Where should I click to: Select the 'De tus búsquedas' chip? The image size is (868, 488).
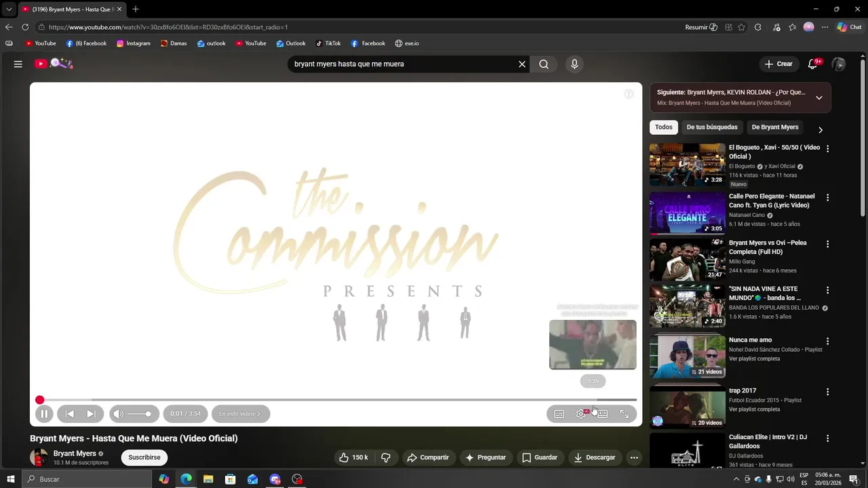[x=712, y=127]
